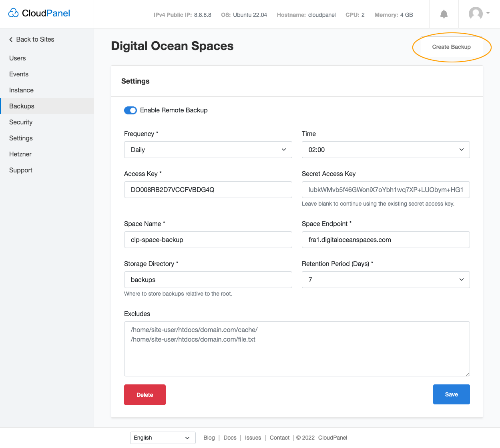The image size is (500, 448).
Task: Open the Retention Period dropdown
Action: pos(385,279)
